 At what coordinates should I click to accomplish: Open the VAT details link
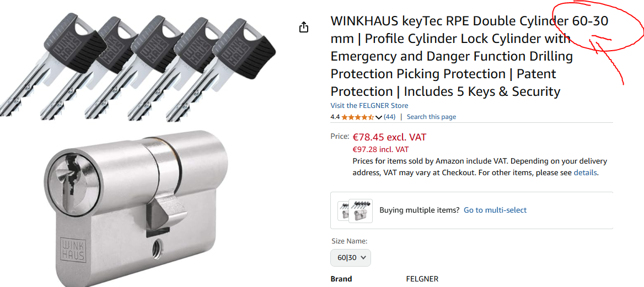[585, 173]
